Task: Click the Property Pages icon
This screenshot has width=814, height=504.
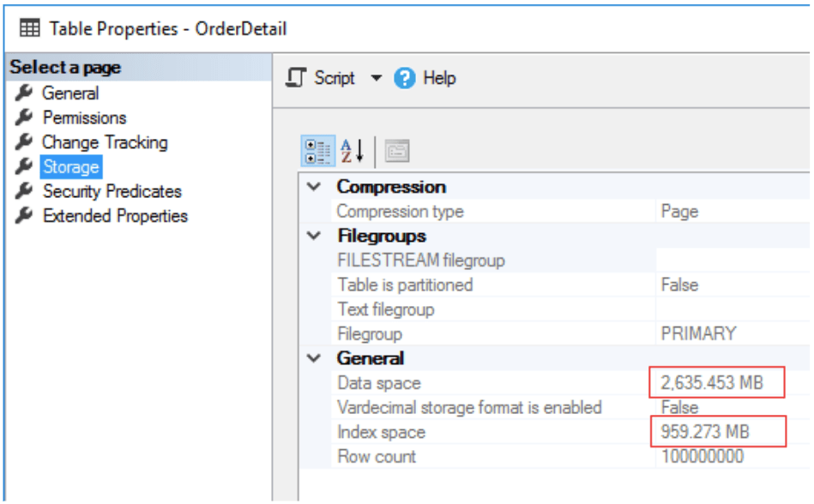Action: (x=396, y=152)
